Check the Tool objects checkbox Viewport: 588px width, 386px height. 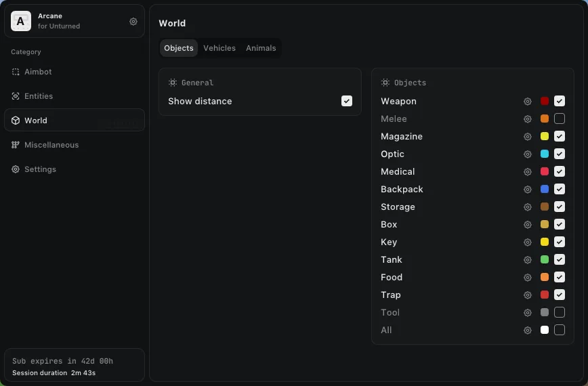[560, 313]
